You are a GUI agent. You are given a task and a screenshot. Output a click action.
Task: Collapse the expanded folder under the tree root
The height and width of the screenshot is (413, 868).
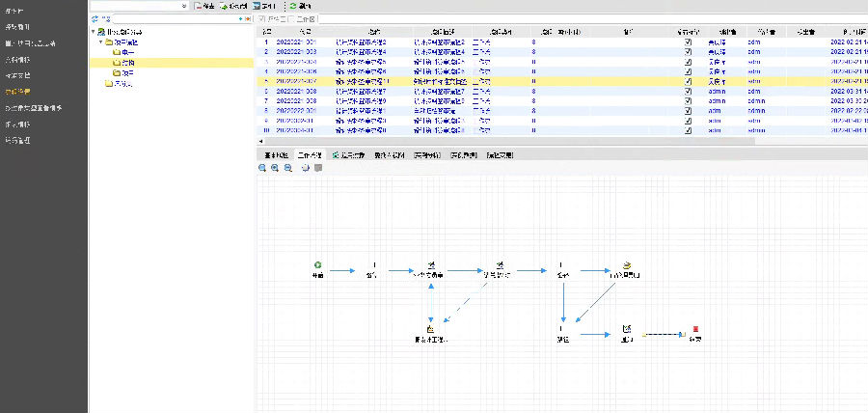tap(100, 42)
